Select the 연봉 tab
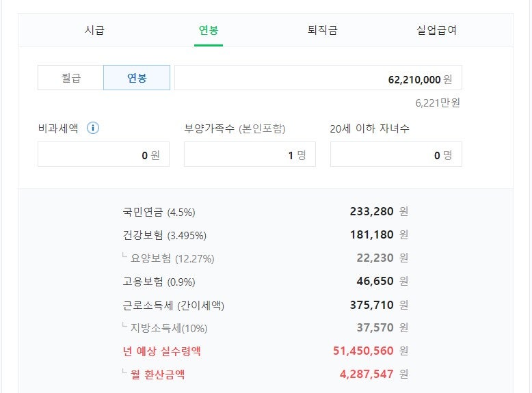The width and height of the screenshot is (532, 393). point(209,30)
